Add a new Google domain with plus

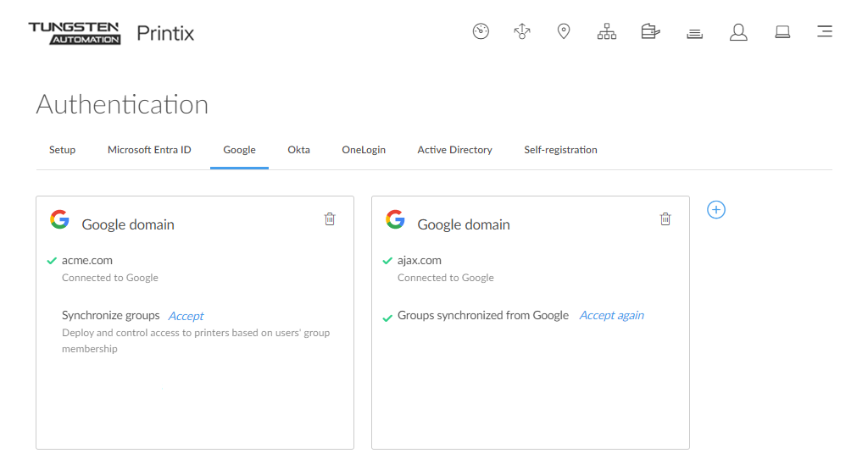click(x=716, y=210)
